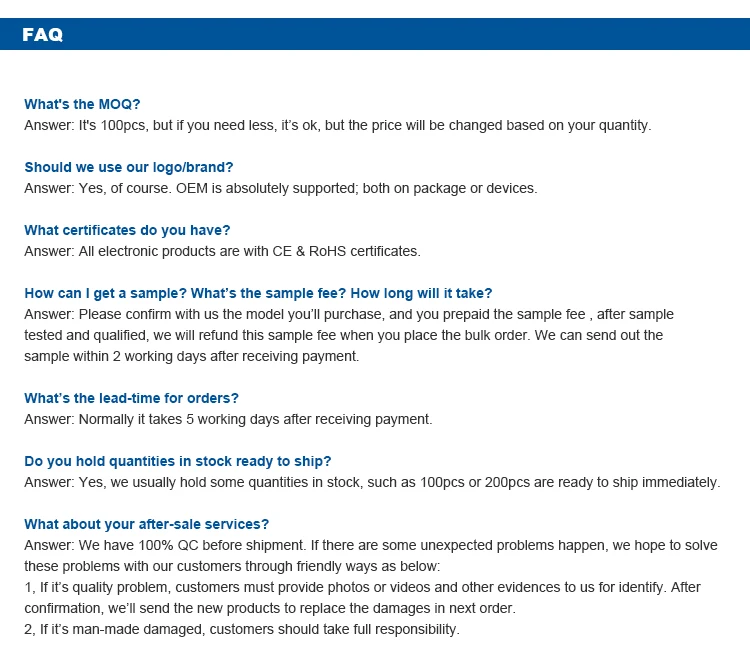
Task: Click the answer mentioning OEM support
Action: pos(280,188)
